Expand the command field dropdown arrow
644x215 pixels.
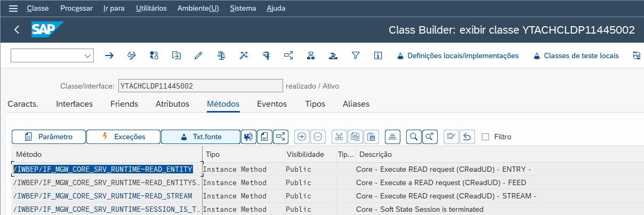(87, 56)
